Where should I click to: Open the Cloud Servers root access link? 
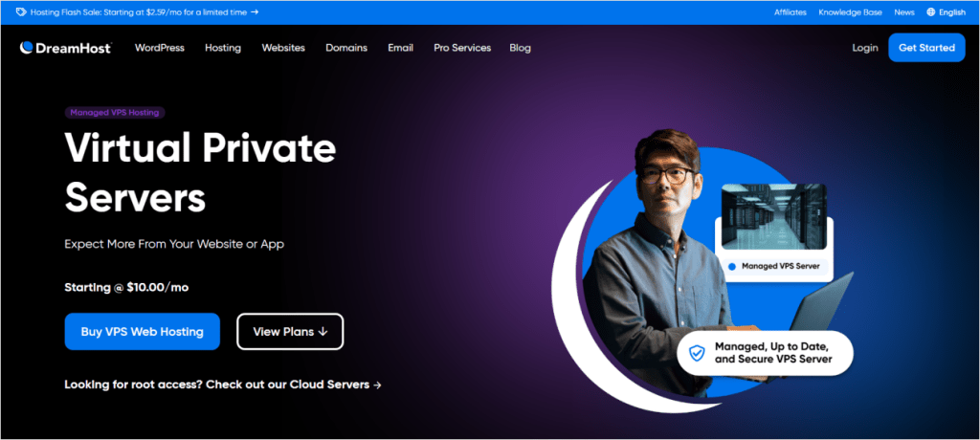(223, 385)
